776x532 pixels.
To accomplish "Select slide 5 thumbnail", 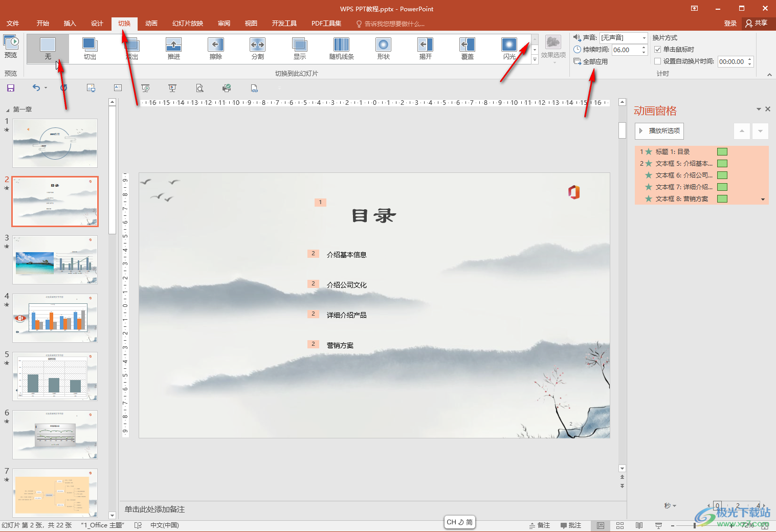I will click(55, 376).
